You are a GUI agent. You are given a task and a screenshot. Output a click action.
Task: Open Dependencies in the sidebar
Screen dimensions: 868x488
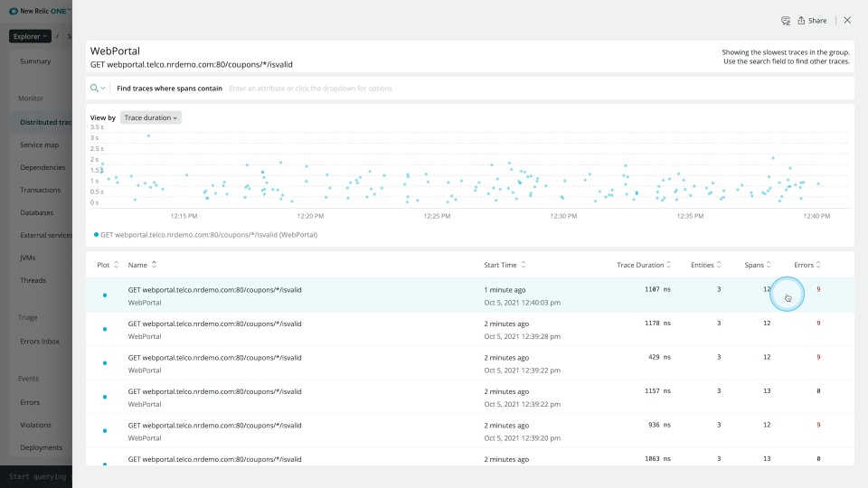[x=42, y=168]
